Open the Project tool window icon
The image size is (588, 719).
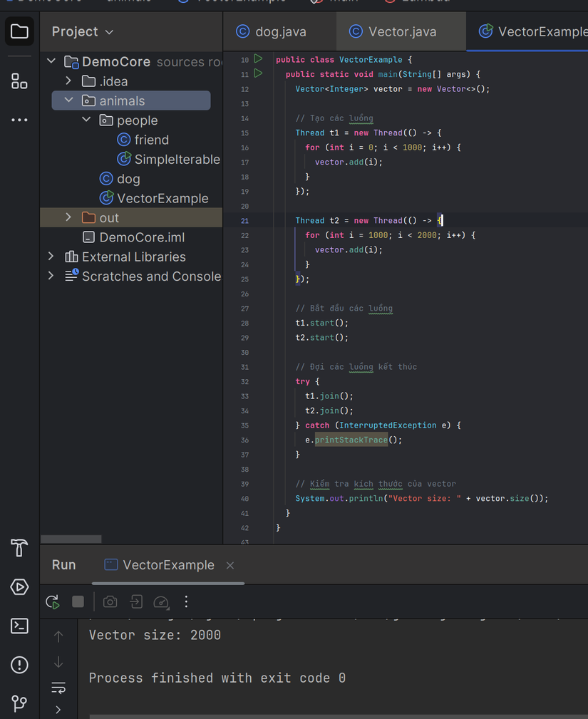pos(19,31)
